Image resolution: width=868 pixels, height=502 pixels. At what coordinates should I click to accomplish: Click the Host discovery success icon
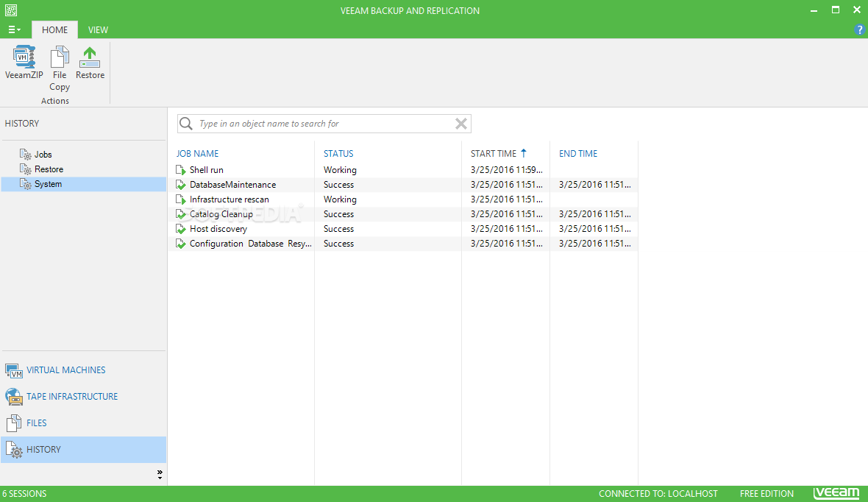tap(181, 229)
